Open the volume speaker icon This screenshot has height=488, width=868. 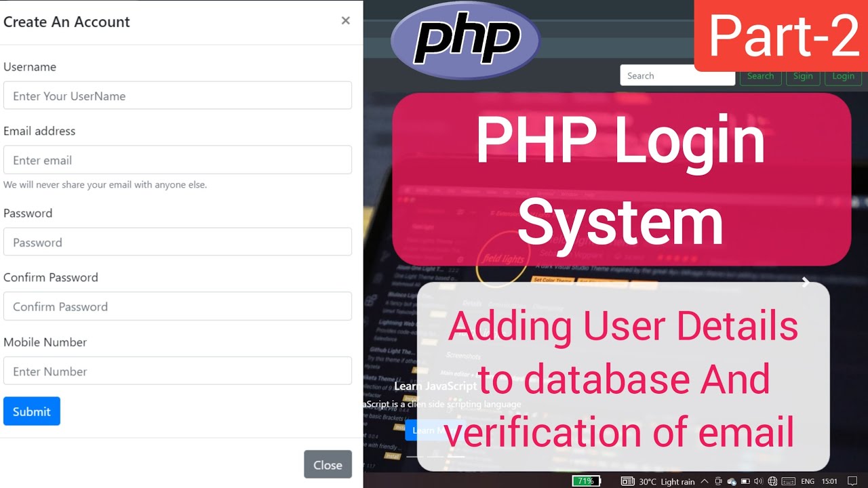[759, 481]
